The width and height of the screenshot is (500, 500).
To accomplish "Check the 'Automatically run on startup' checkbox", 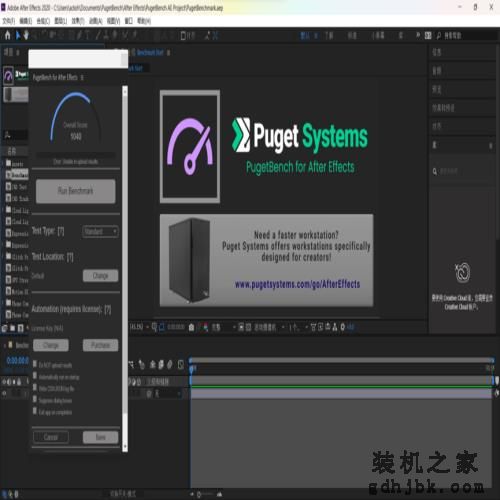I will click(x=35, y=376).
